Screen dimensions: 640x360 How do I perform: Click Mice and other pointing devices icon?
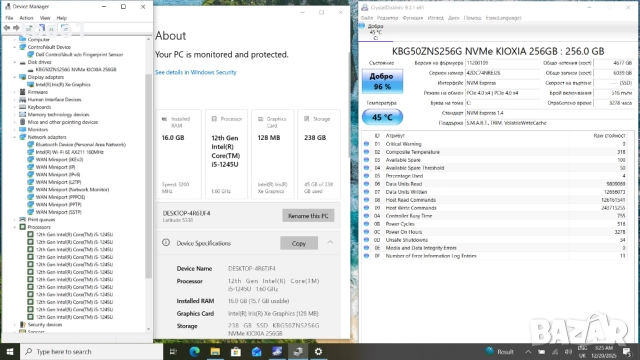pos(22,122)
